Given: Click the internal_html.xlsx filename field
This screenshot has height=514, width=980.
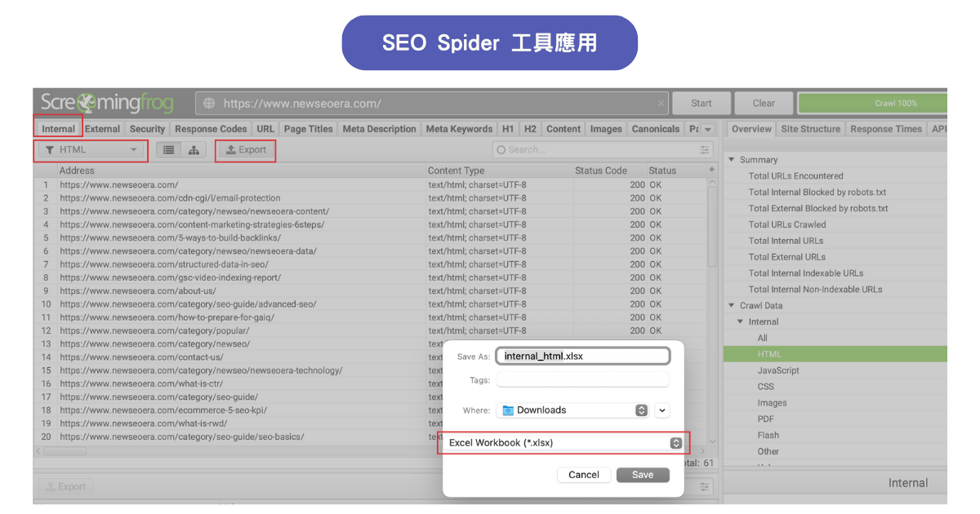Looking at the screenshot, I should [582, 356].
